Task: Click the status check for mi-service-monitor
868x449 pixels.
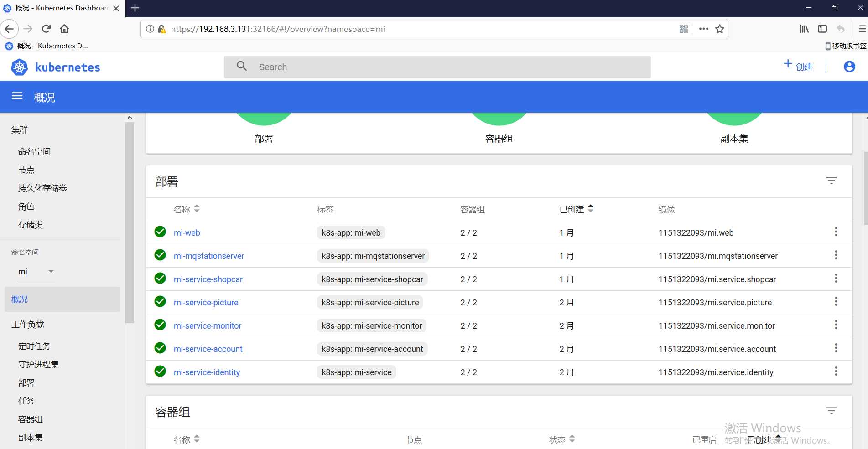Action: coord(160,325)
